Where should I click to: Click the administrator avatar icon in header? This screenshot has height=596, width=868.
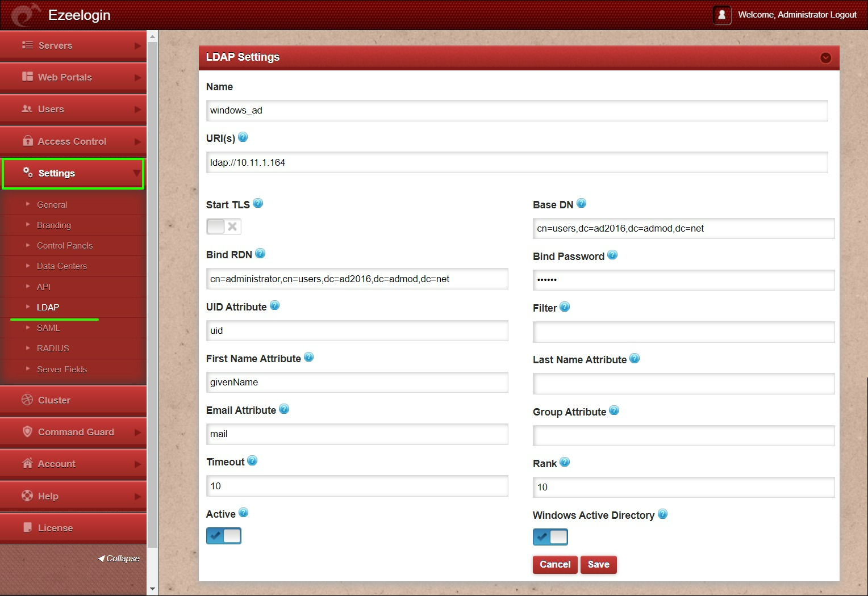pos(721,15)
